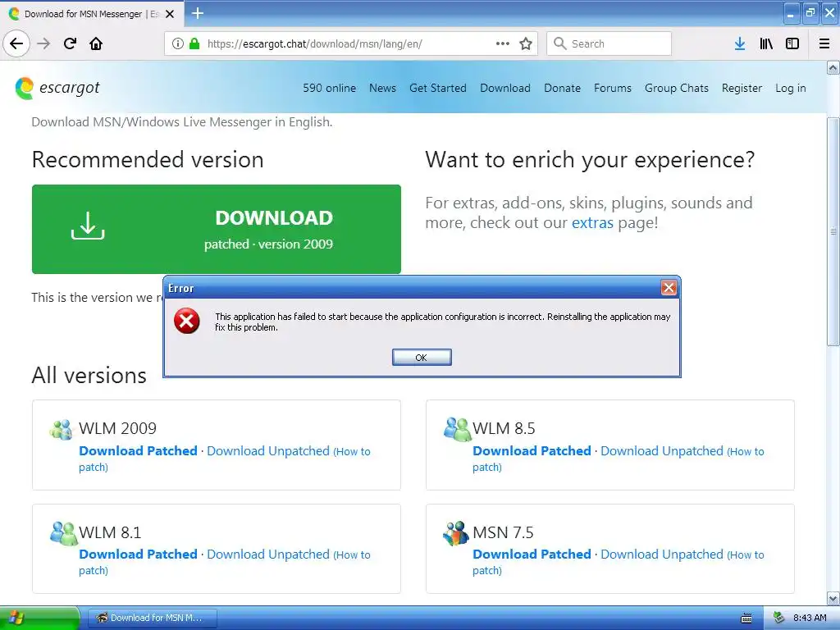This screenshot has width=840, height=630.
Task: Close the Error dialog with X
Action: (x=669, y=288)
